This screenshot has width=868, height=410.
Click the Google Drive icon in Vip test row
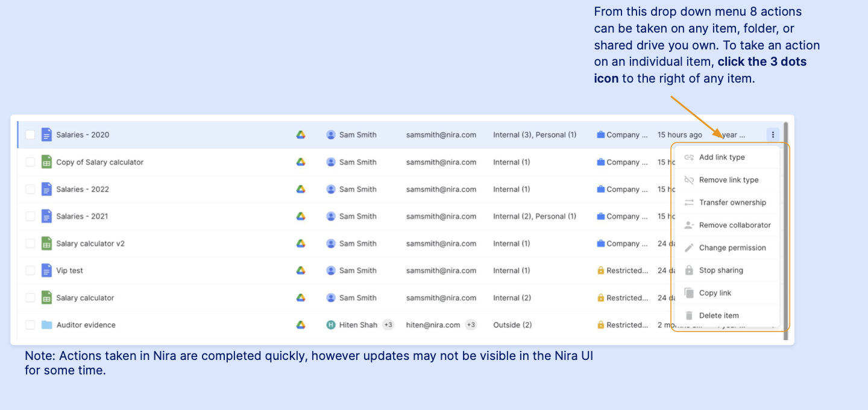pyautogui.click(x=301, y=271)
